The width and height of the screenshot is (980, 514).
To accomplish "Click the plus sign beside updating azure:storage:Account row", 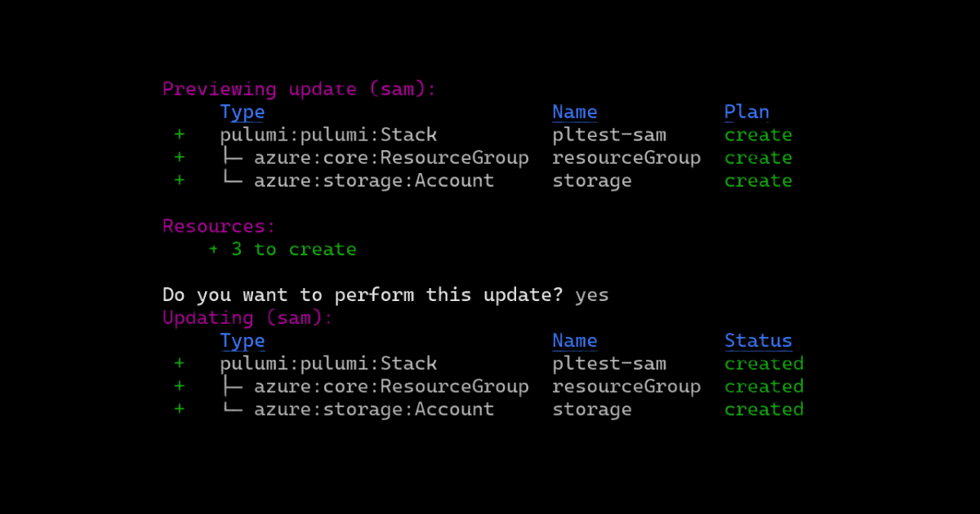I will 179,410.
